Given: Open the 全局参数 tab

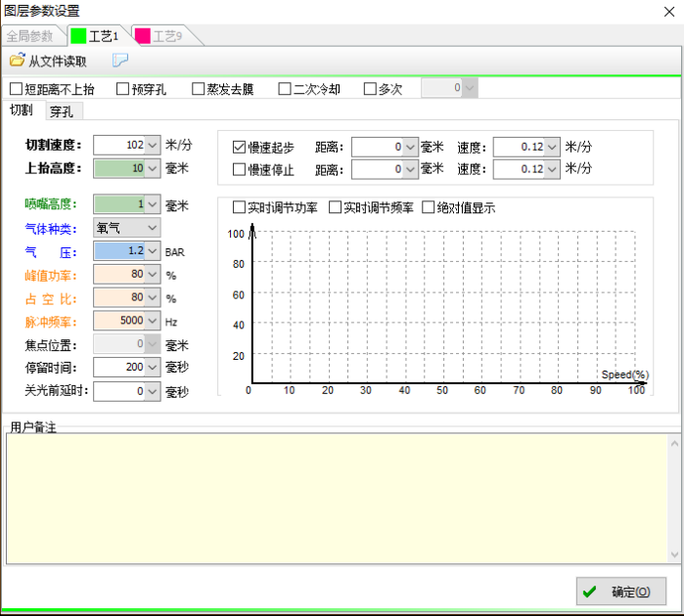Looking at the screenshot, I should [30, 36].
